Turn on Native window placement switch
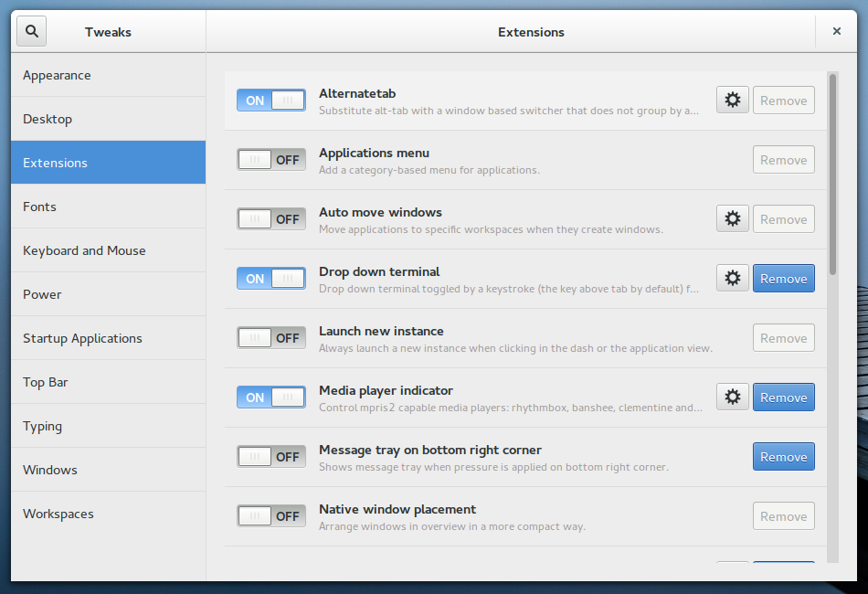This screenshot has width=868, height=594. pyautogui.click(x=270, y=516)
